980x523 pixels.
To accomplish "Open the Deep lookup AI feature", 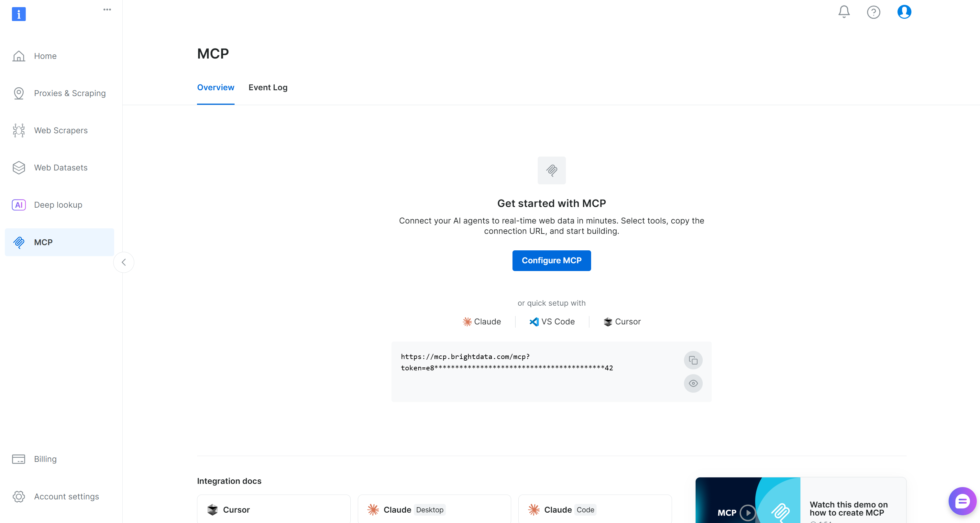I will tap(58, 205).
